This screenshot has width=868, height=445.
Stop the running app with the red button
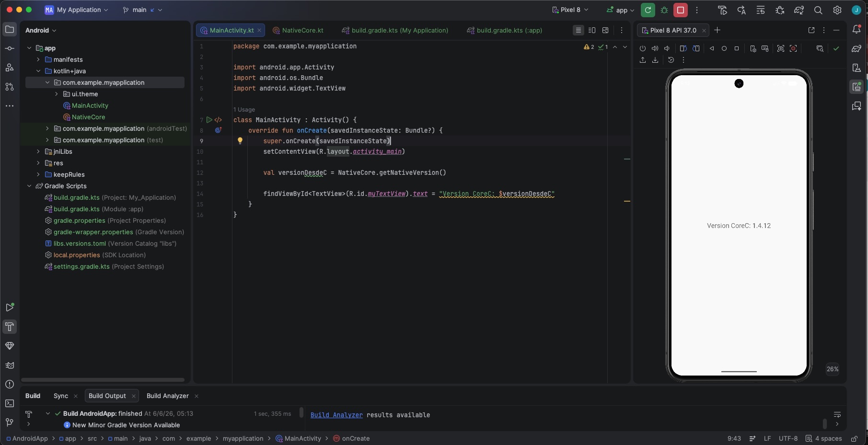pyautogui.click(x=680, y=10)
